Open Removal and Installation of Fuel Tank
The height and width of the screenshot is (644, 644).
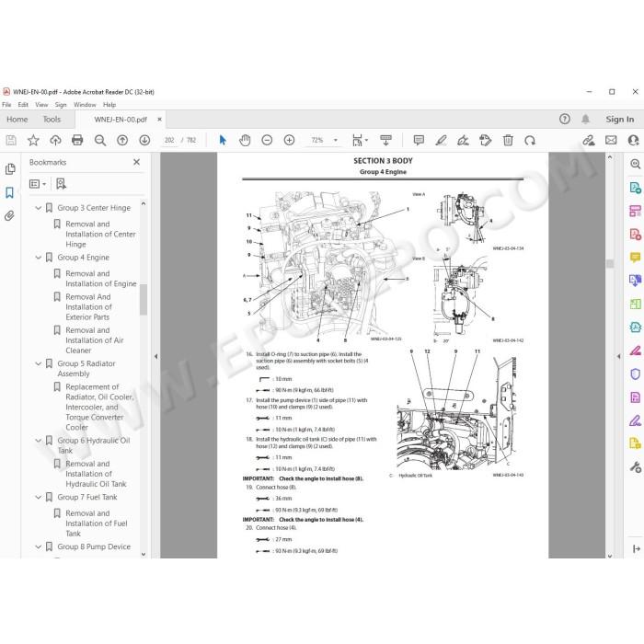tap(96, 523)
